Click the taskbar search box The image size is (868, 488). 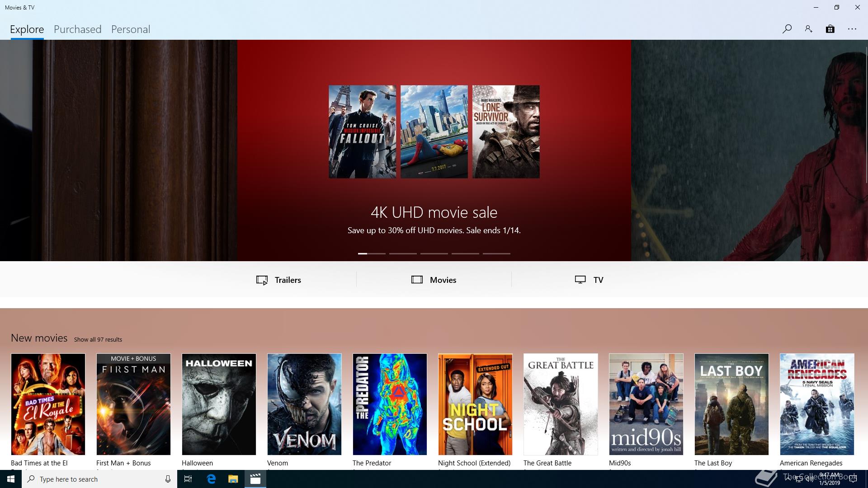tap(99, 479)
